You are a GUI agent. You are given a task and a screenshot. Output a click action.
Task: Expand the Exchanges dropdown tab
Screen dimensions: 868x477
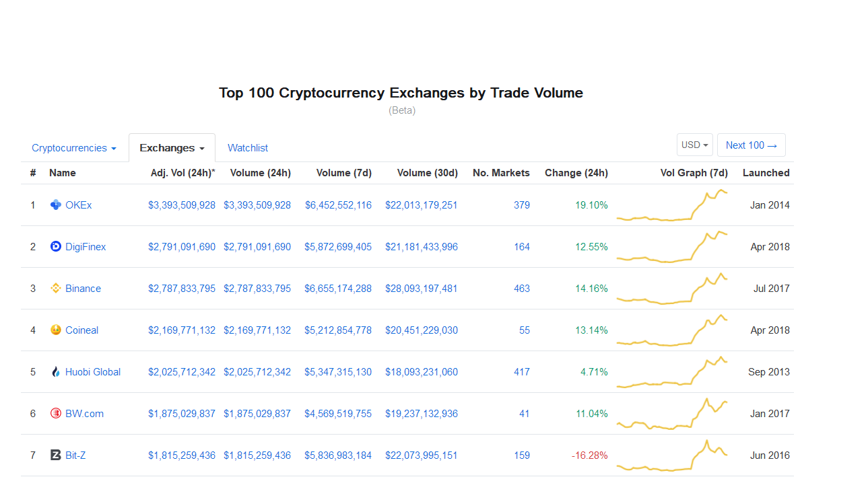point(172,148)
